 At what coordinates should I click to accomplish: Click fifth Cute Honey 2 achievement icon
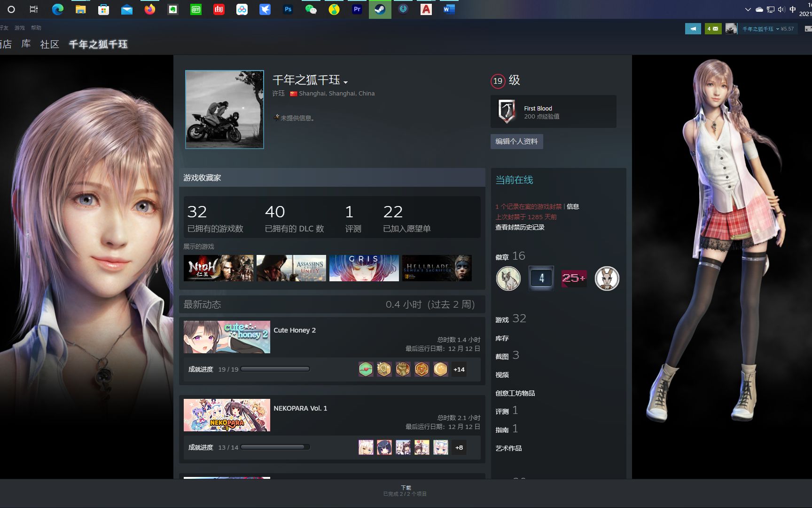[x=441, y=369]
